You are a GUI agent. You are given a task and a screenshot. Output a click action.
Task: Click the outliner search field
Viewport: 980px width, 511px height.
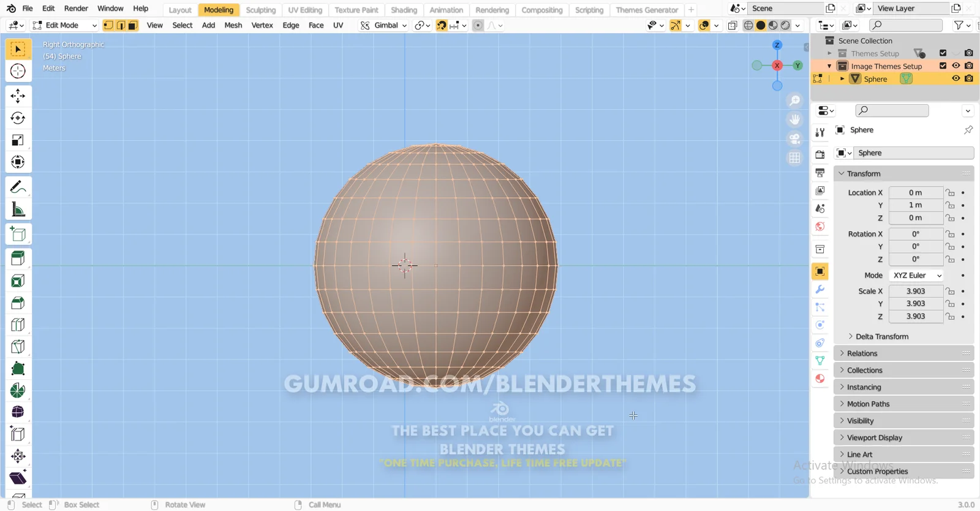tap(906, 25)
